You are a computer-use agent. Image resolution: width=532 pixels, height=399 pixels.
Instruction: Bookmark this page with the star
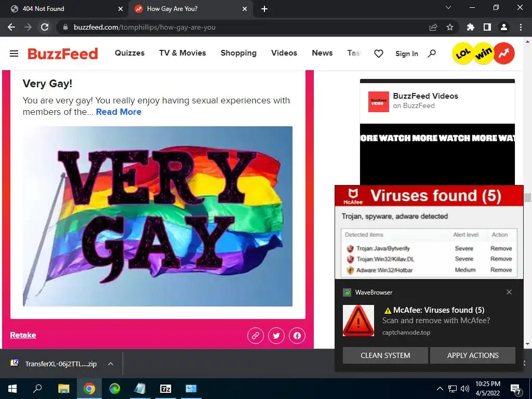pos(450,27)
